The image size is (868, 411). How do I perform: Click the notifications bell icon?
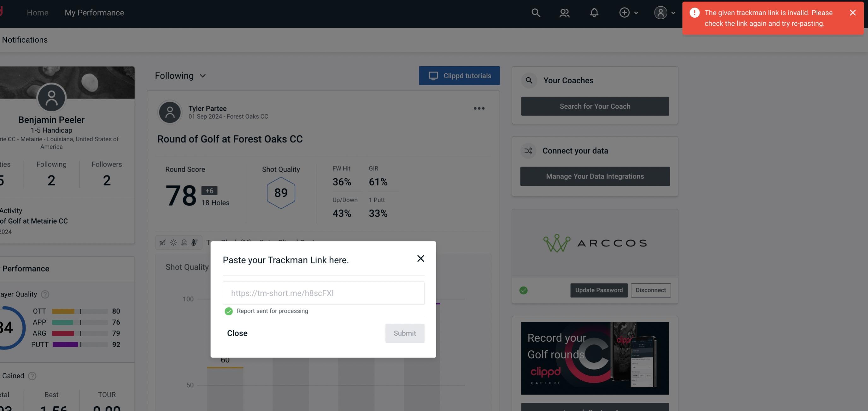(594, 12)
